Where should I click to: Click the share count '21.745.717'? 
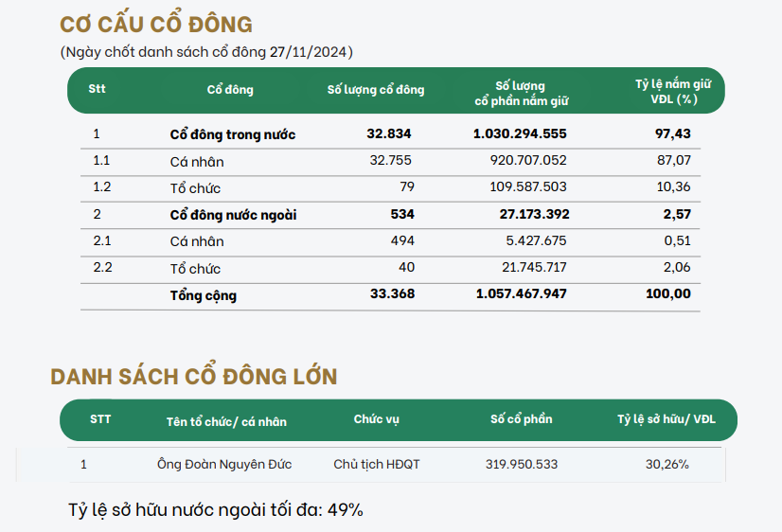coord(534,267)
